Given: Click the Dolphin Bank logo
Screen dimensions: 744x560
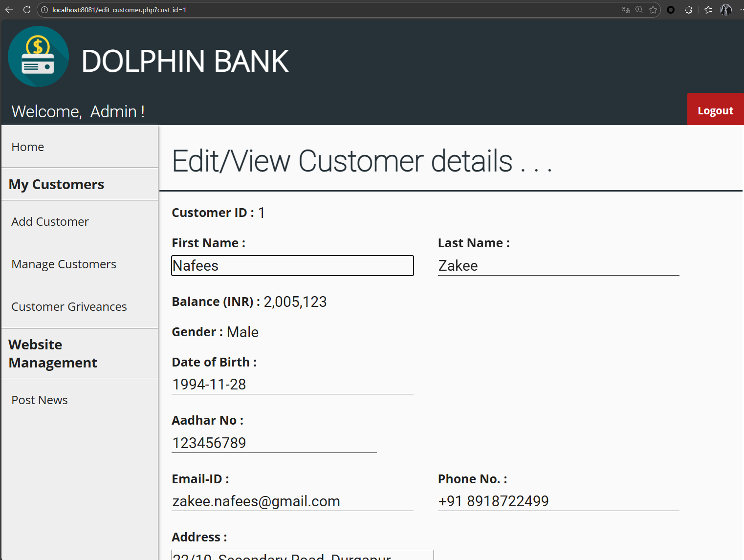Looking at the screenshot, I should tap(39, 57).
